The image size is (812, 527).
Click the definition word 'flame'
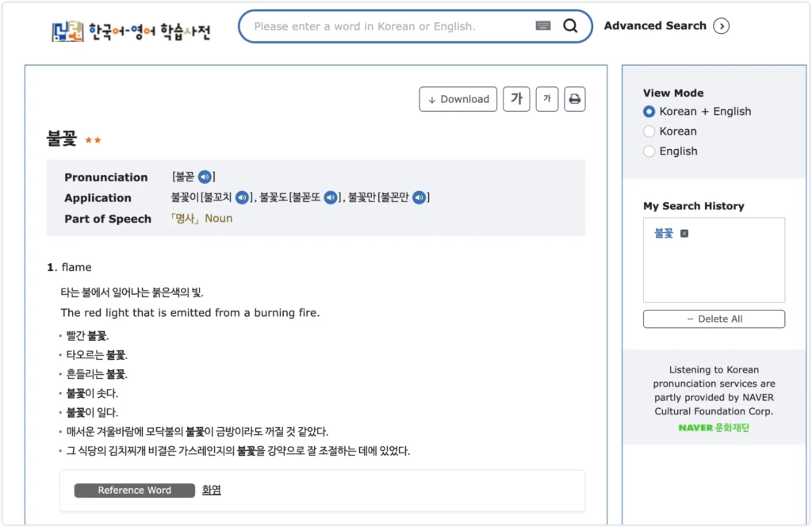tap(76, 267)
